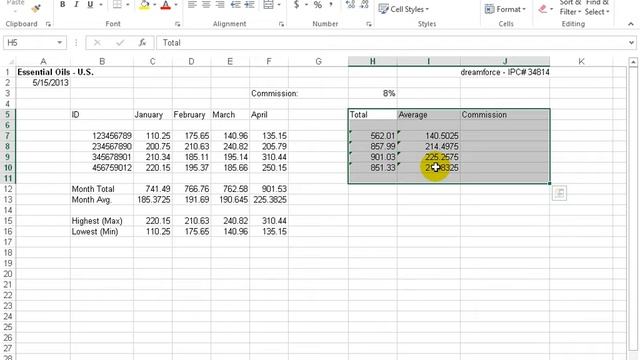Select row 12 header
This screenshot has width=640, height=360.
7,189
